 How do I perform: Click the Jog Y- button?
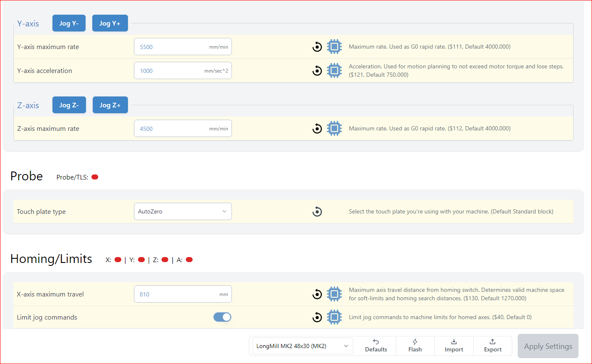click(x=69, y=23)
